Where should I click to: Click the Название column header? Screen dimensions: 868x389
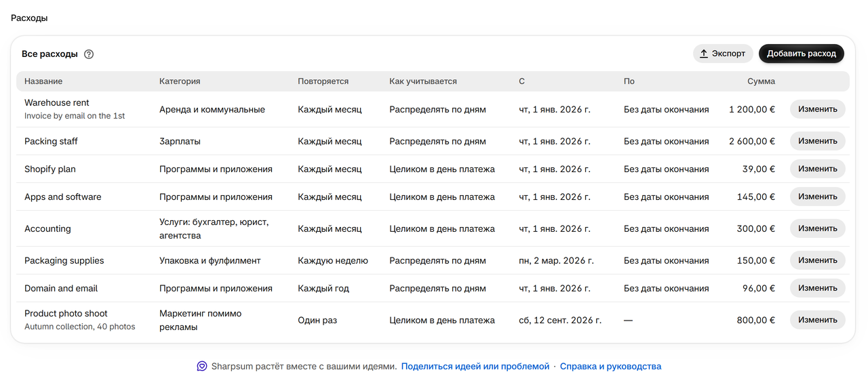point(43,81)
